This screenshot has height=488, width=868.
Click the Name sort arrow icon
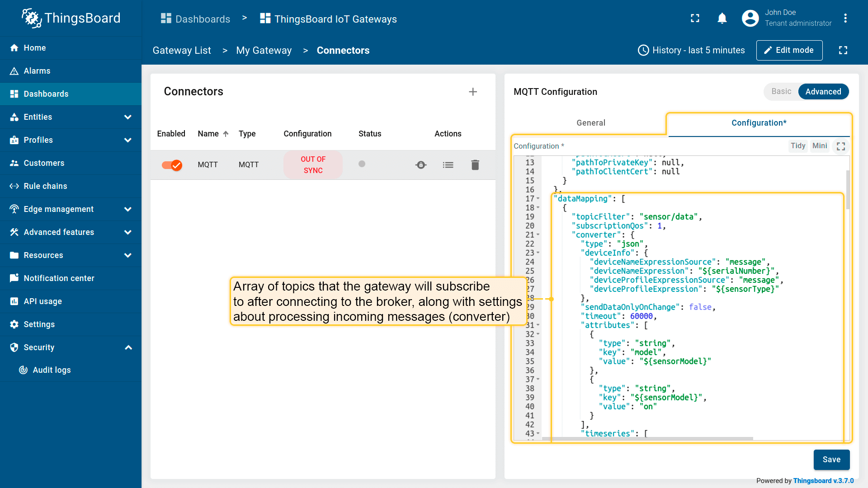[x=226, y=134]
